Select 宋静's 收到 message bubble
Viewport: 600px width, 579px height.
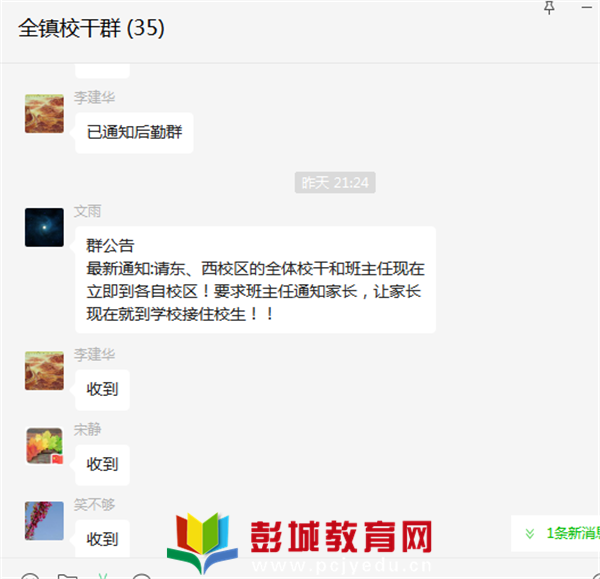(102, 465)
